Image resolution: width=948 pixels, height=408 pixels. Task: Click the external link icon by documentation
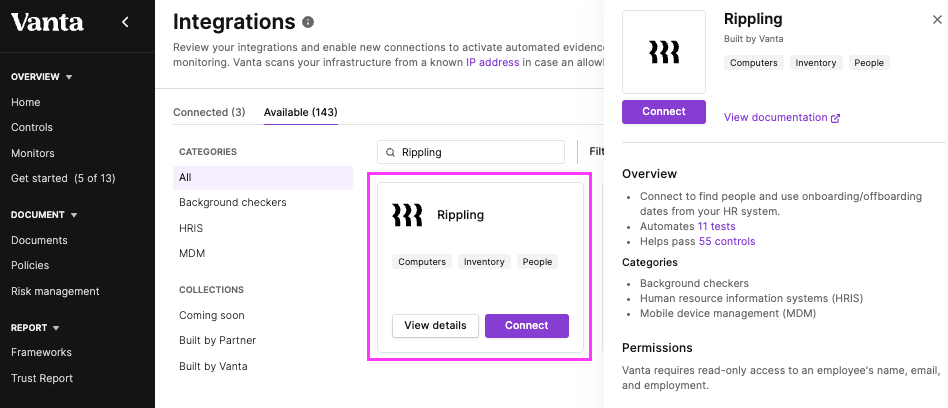tap(836, 118)
